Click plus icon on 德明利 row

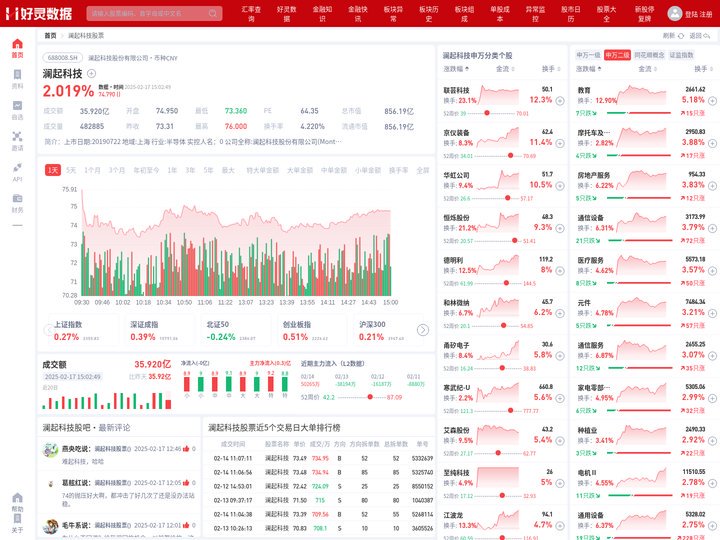pyautogui.click(x=560, y=271)
